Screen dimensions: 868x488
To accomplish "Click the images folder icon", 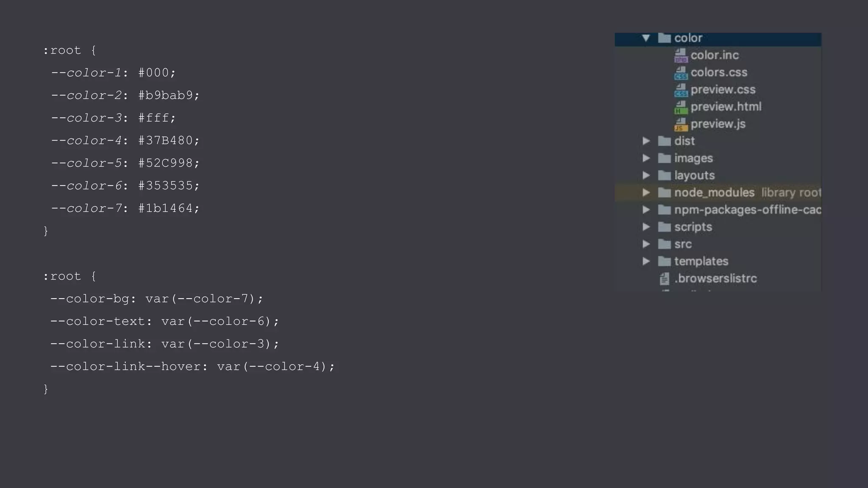I will [x=664, y=158].
